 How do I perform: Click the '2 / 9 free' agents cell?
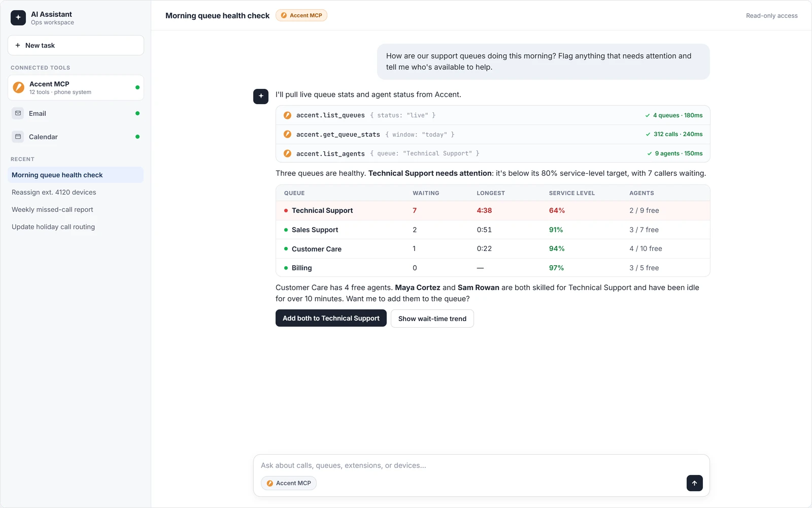click(644, 210)
